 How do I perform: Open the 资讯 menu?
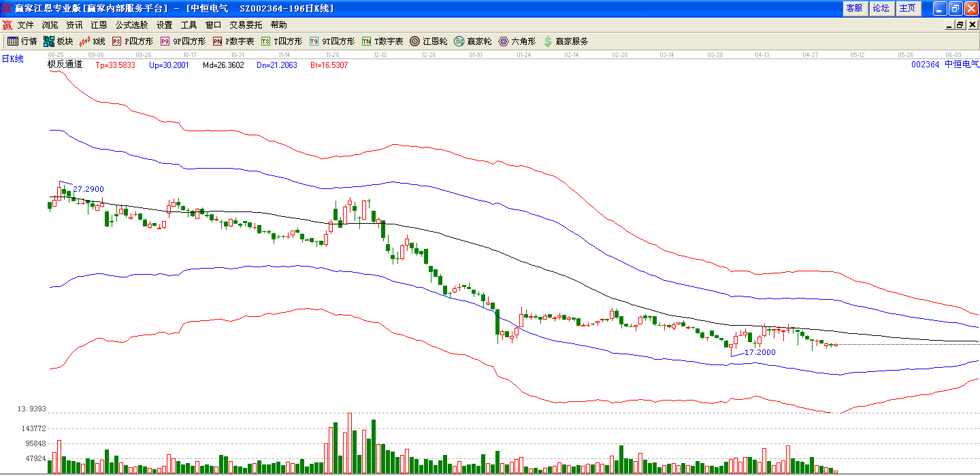click(74, 25)
